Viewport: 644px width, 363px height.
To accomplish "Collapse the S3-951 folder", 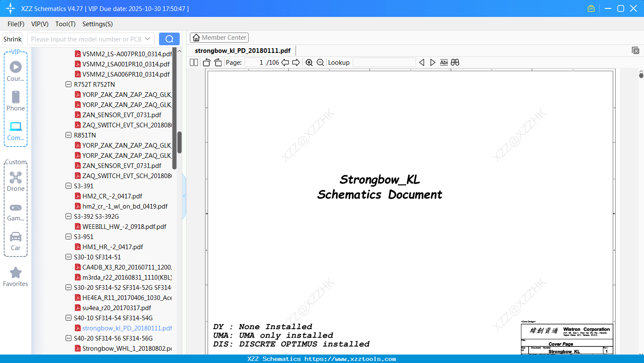I will pos(69,236).
